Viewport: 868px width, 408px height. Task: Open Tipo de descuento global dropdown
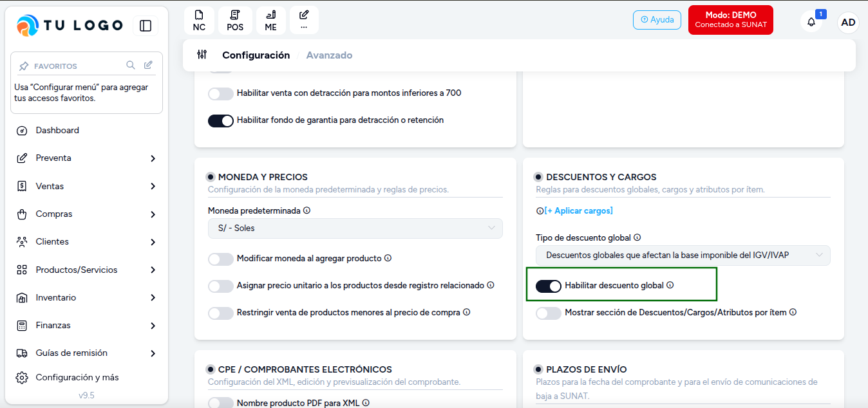[683, 255]
